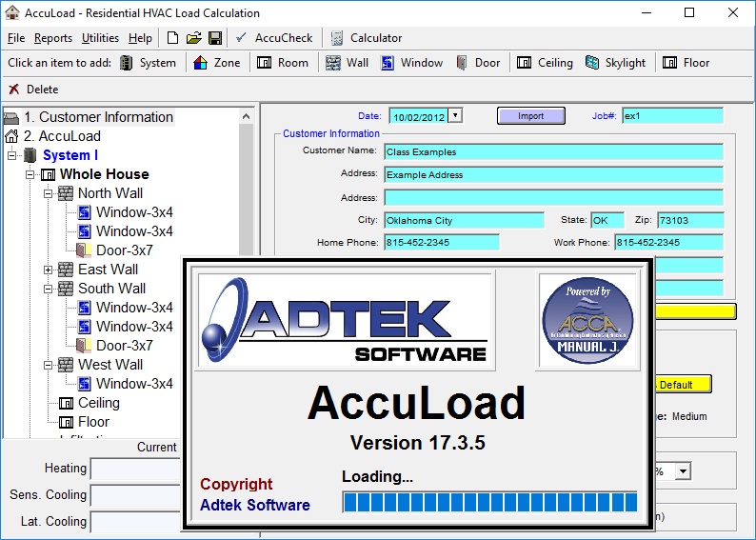This screenshot has height=540, width=756.
Task: Collapse the North Wall node
Action: pos(48,193)
